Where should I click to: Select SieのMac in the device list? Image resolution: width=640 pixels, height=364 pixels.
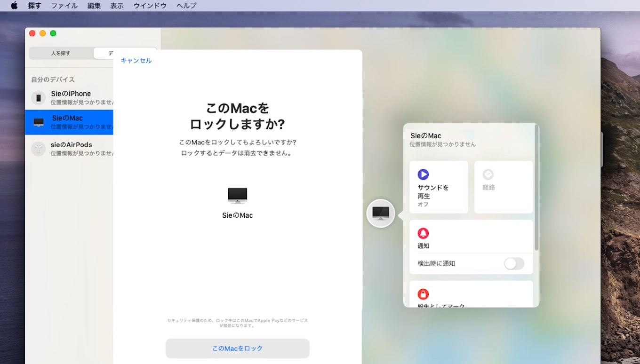69,122
